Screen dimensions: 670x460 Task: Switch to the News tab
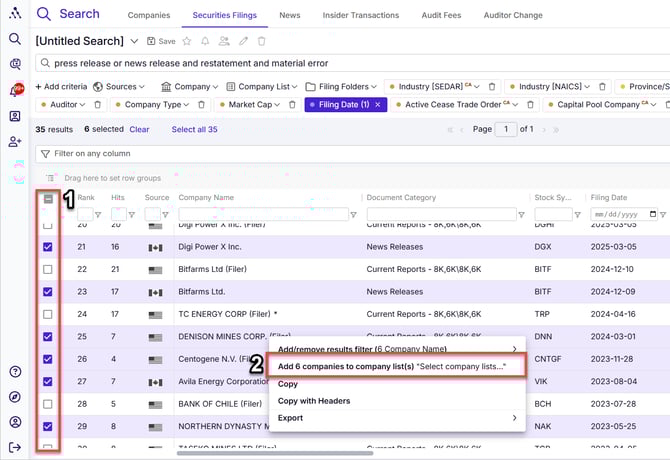click(x=290, y=15)
